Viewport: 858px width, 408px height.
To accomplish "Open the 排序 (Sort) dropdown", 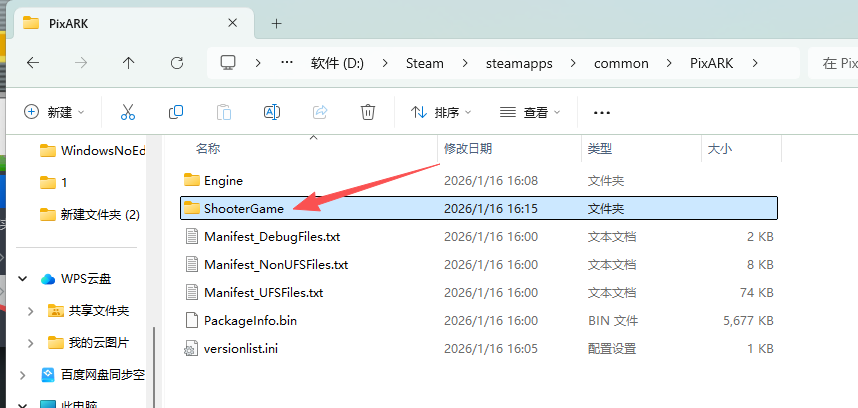I will 441,112.
